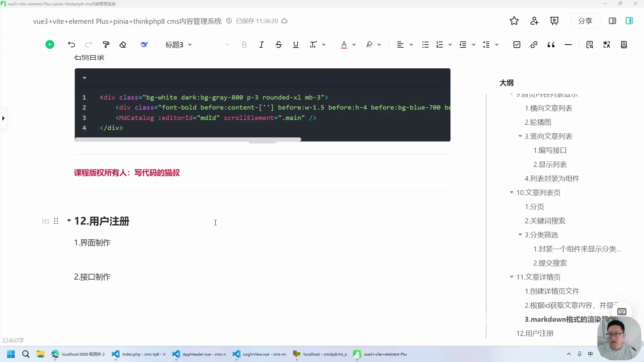
Task: Collapse the code block with arrow
Action: 85,78
